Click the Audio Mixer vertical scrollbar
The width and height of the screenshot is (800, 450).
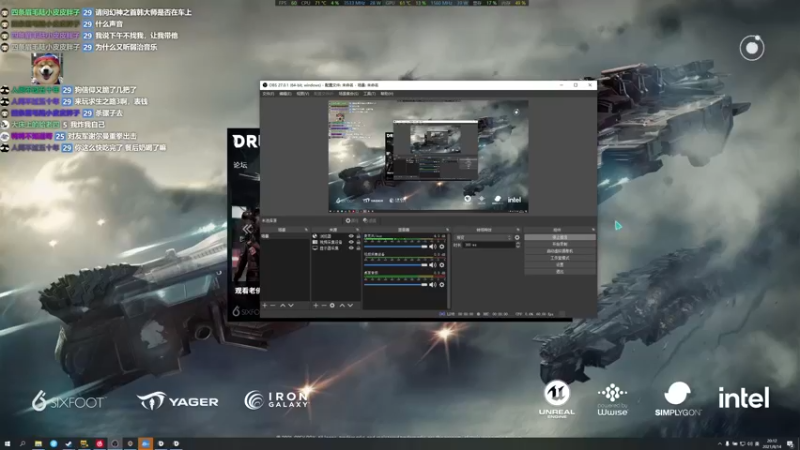[448, 270]
